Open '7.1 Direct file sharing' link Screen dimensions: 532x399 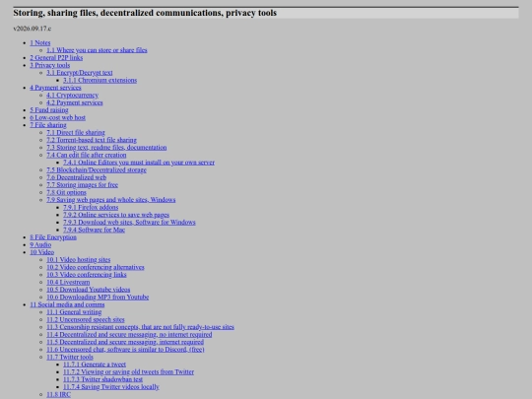click(x=76, y=132)
